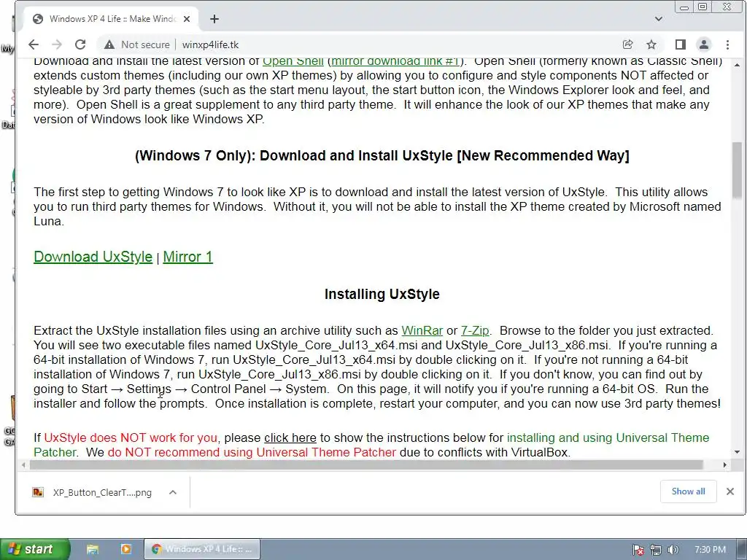
Task: Click the Download UxStyle link
Action: pos(93,257)
